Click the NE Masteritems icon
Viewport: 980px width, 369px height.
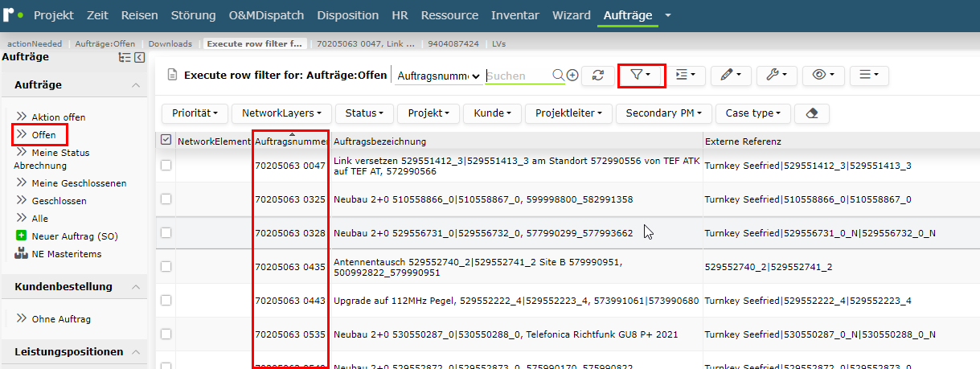[22, 254]
